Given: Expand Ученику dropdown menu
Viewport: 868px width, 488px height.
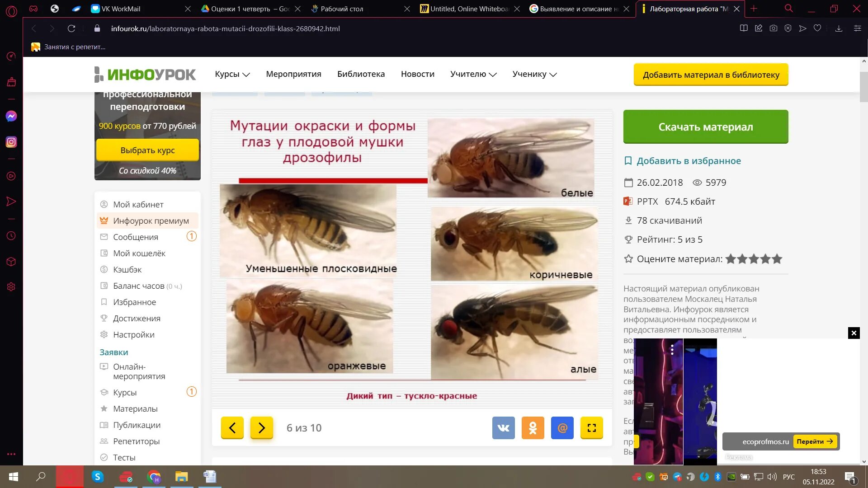Looking at the screenshot, I should point(534,74).
